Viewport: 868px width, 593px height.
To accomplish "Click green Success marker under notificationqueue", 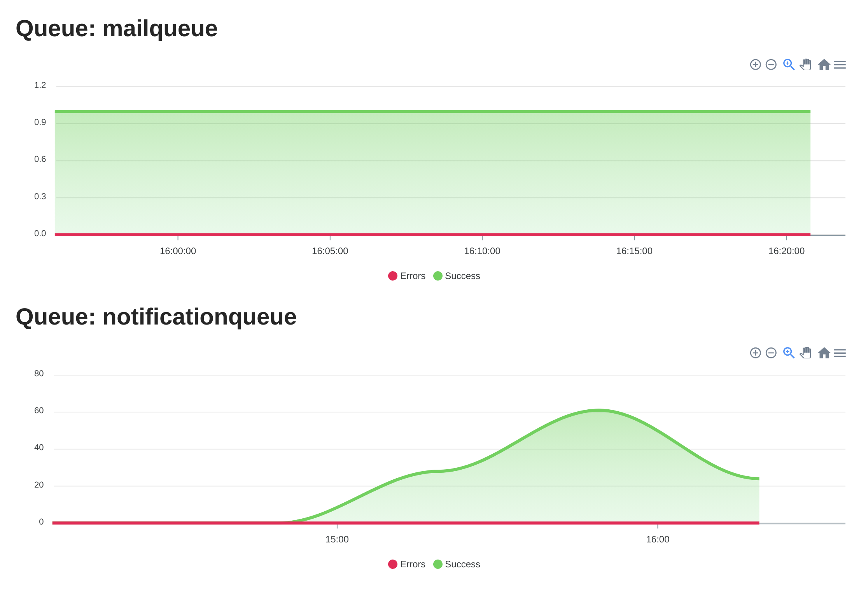I will point(438,564).
